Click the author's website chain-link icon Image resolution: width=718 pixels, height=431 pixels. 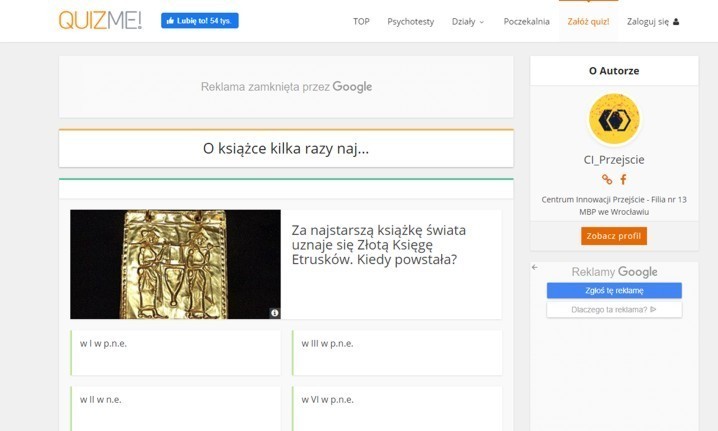(x=607, y=180)
